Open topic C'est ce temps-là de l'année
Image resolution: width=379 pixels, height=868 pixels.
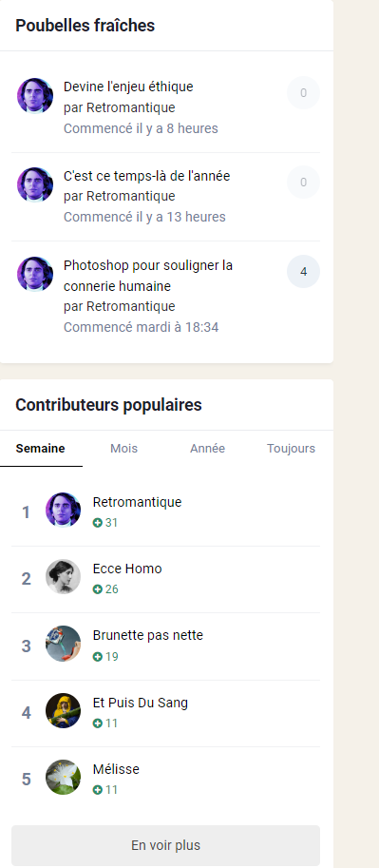pos(146,176)
